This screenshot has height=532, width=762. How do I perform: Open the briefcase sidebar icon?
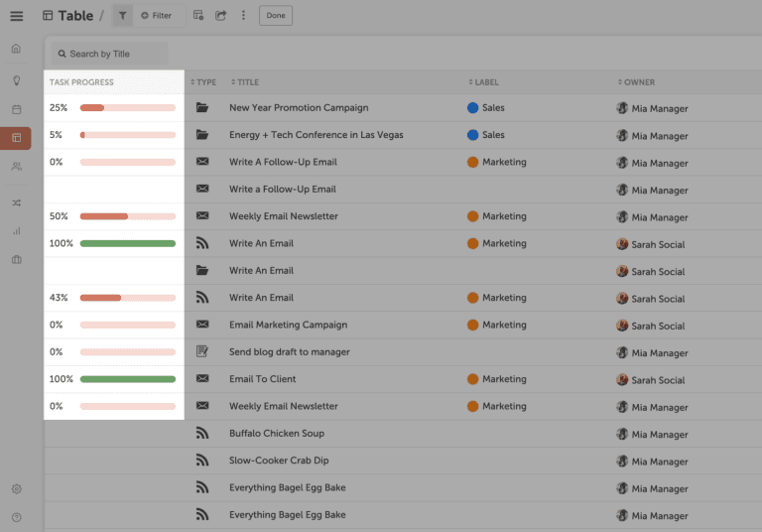pos(16,260)
